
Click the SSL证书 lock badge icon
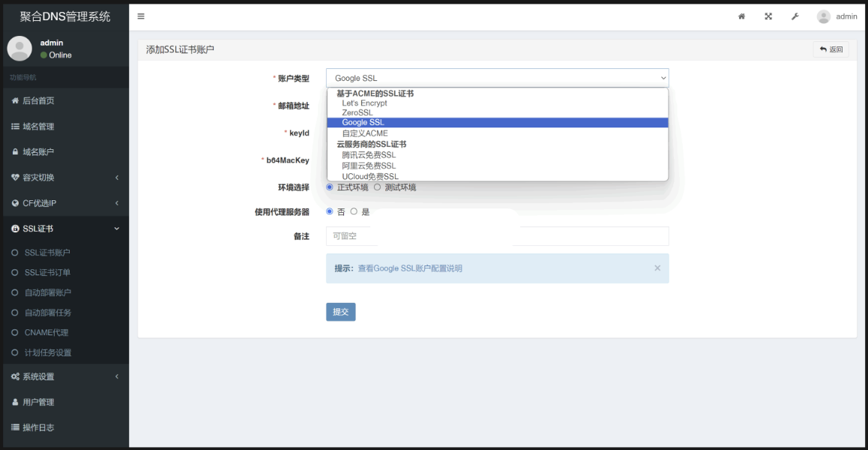16,228
